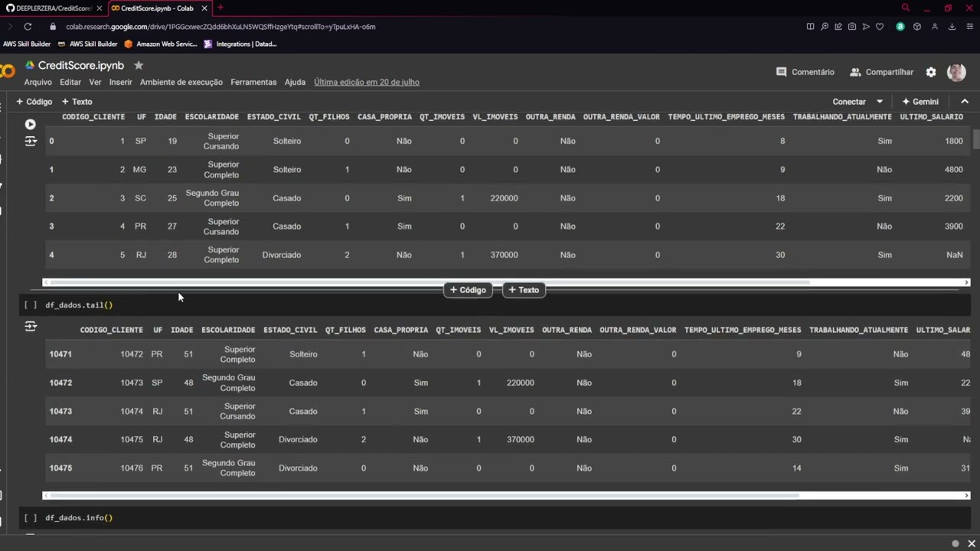Click the page vertical scrollbar thumb

pos(975,139)
